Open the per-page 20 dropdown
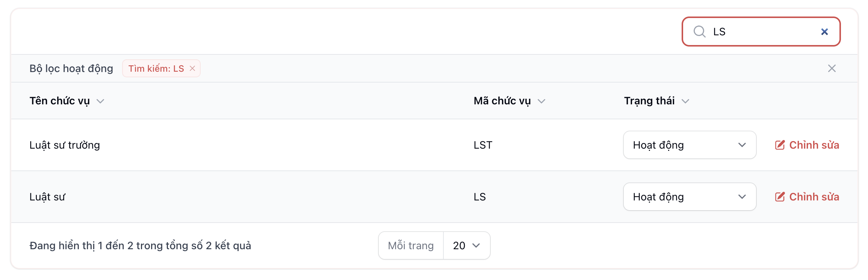 pyautogui.click(x=467, y=246)
